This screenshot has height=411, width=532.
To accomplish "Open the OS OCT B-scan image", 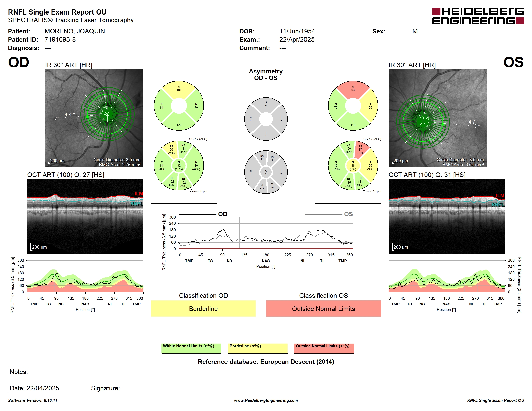I will [x=446, y=216].
